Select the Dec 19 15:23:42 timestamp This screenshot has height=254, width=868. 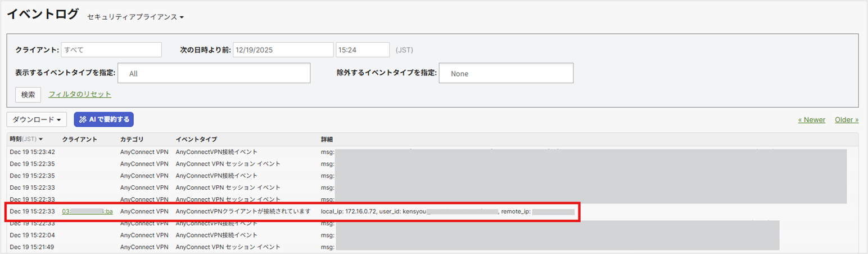[32, 152]
